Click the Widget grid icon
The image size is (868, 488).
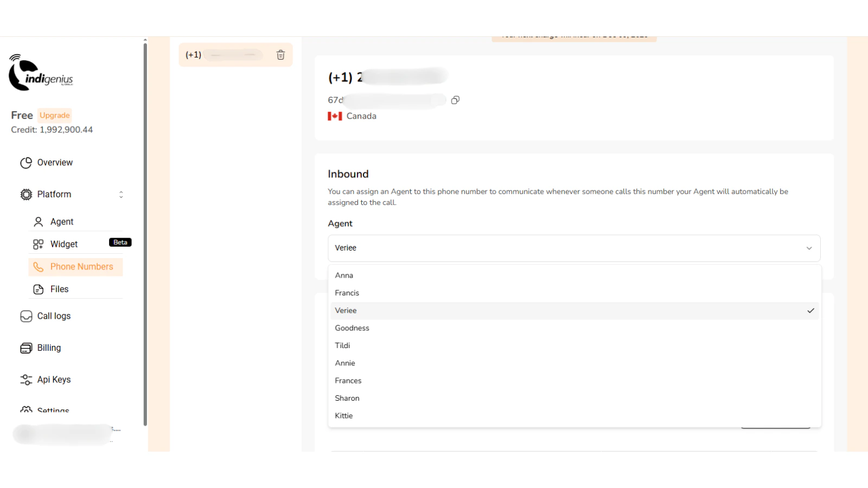[39, 245]
